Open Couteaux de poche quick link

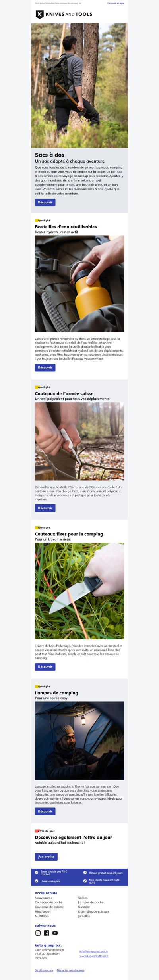(x=48, y=902)
